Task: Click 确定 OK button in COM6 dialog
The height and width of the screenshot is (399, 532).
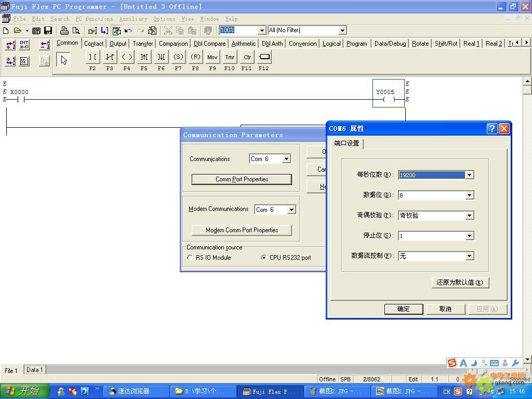Action: pyautogui.click(x=403, y=309)
